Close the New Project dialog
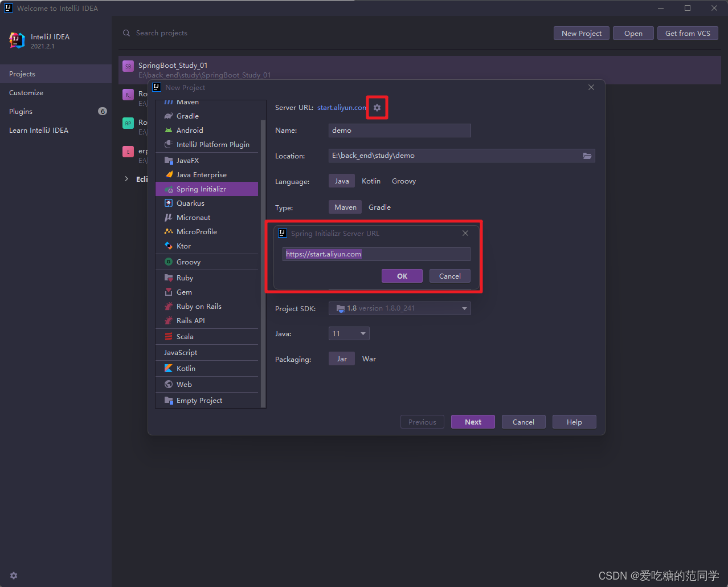This screenshot has width=728, height=587. (x=591, y=87)
